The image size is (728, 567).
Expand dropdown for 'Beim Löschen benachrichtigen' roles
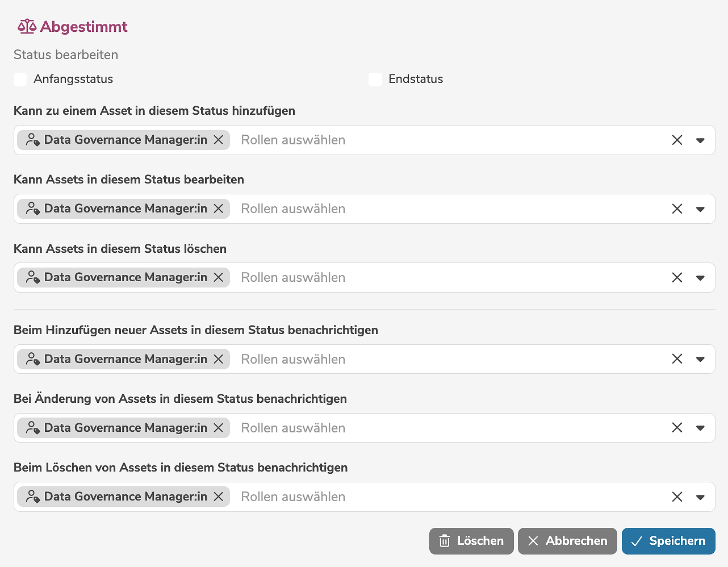pos(700,497)
